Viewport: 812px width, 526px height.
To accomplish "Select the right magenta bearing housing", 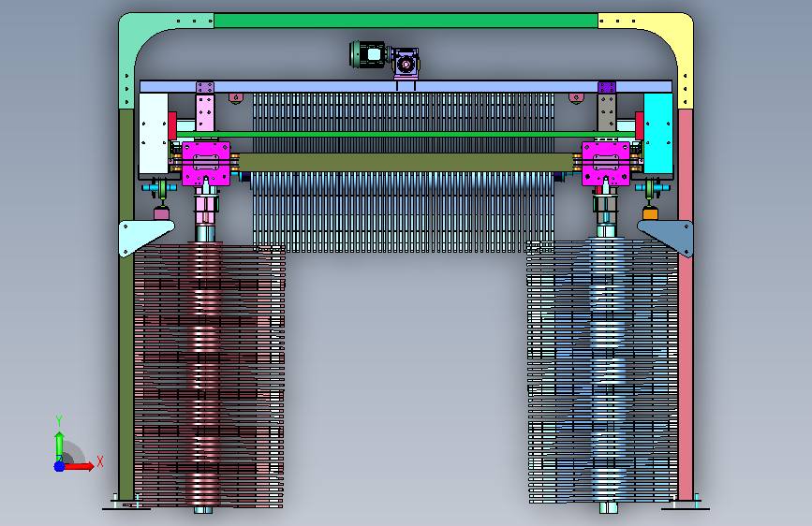I will coord(606,164).
